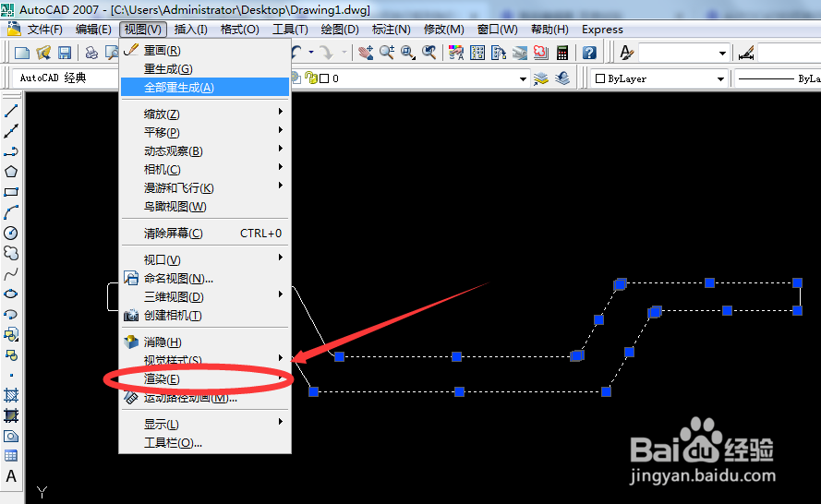Select the Ellipse Arc tool

(11, 314)
